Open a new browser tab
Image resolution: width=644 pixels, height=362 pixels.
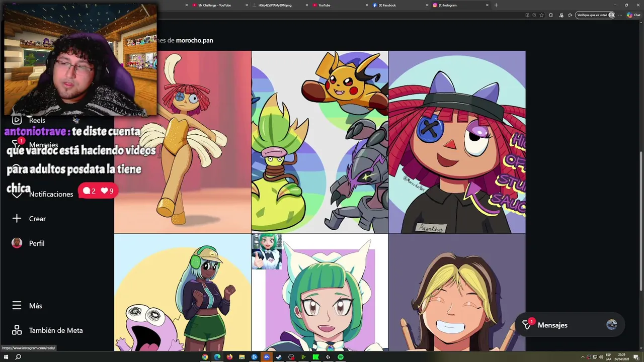point(496,5)
